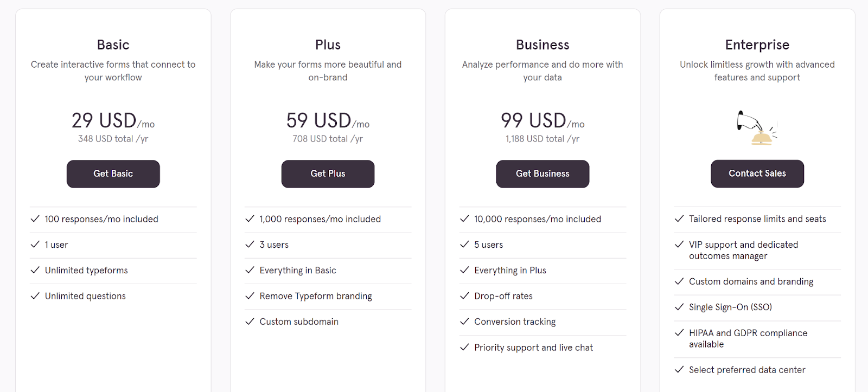
Task: Click the 1,188 USD total /yr text
Action: (x=542, y=139)
